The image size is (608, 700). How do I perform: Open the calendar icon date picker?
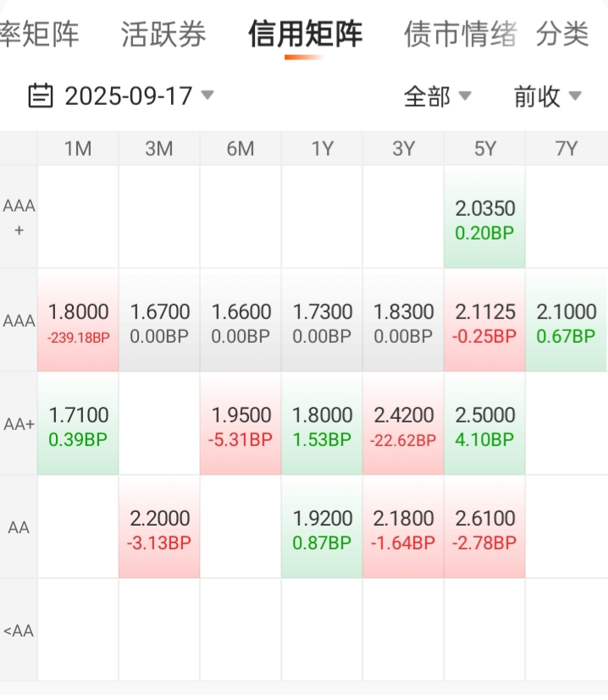(x=40, y=96)
